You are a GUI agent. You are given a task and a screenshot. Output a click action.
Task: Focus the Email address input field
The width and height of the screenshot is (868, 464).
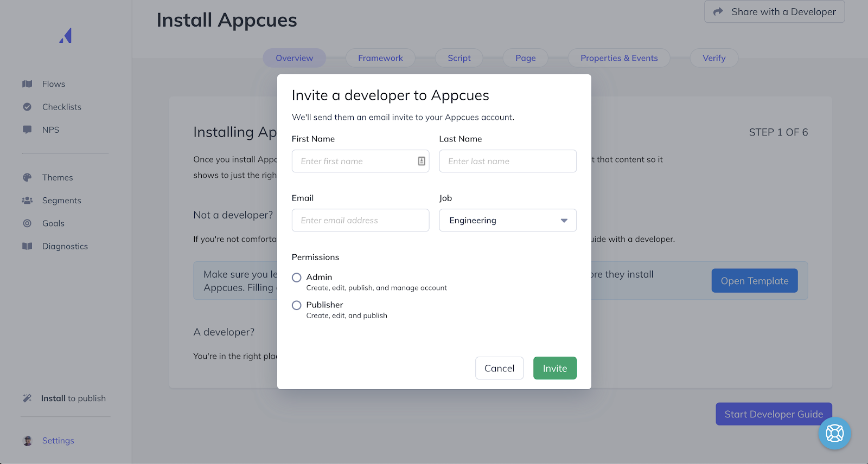click(360, 220)
